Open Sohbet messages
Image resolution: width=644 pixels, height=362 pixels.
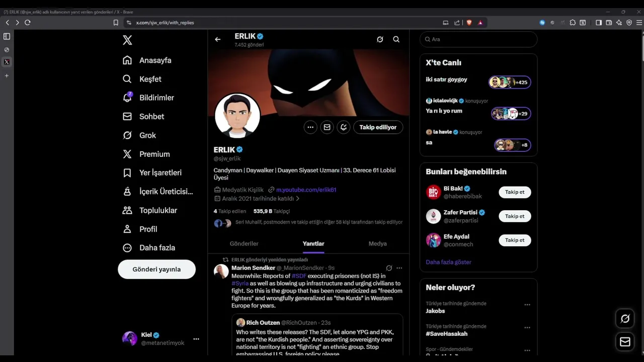coord(143,116)
